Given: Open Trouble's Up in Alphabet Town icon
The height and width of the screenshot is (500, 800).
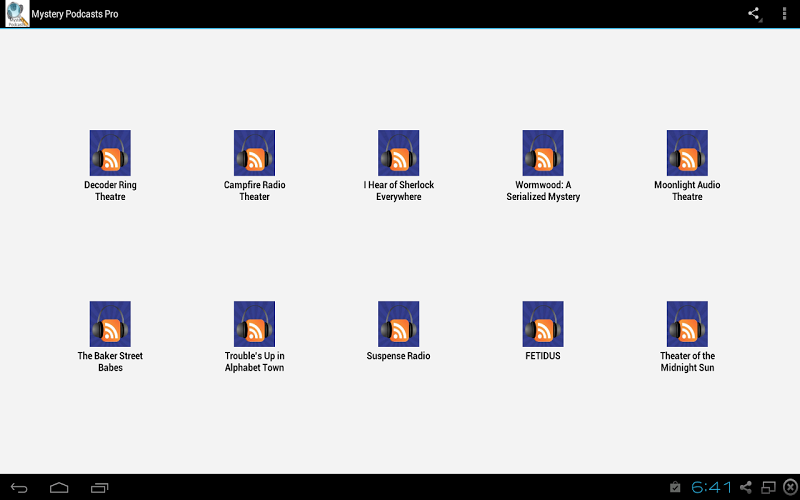Looking at the screenshot, I should click(255, 323).
